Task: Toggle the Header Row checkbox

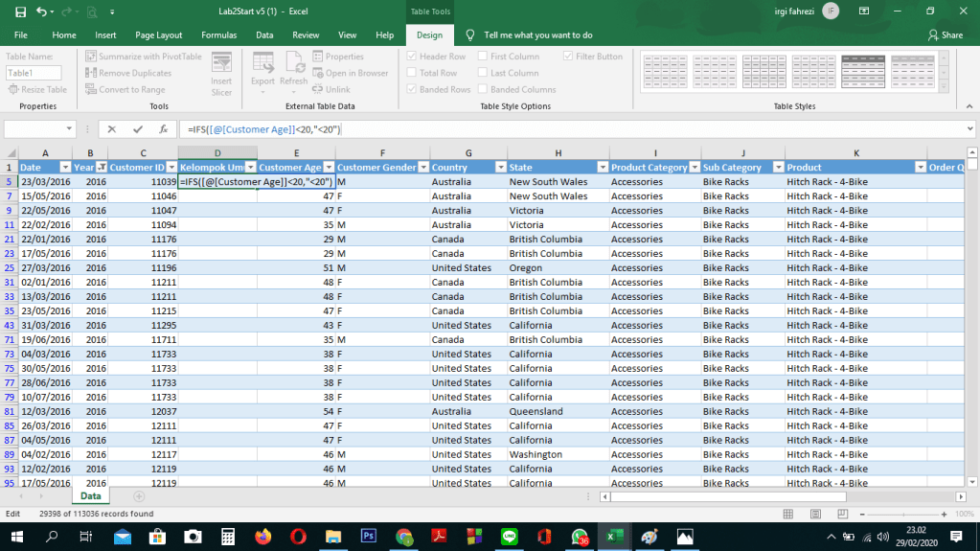Action: (x=413, y=57)
